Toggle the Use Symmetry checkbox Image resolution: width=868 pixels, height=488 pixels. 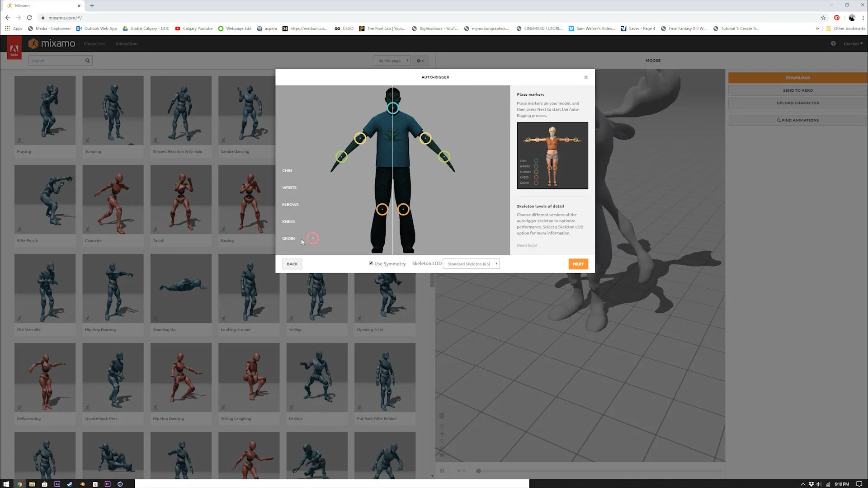pyautogui.click(x=371, y=263)
